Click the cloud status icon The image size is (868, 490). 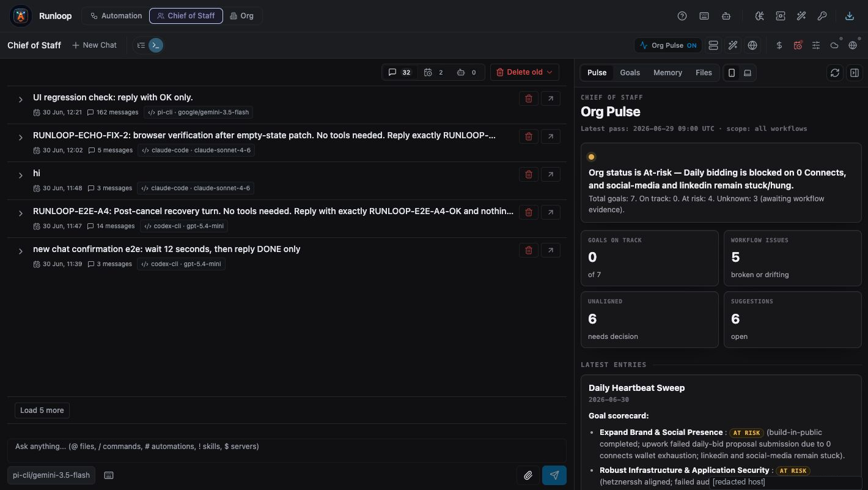(x=834, y=45)
